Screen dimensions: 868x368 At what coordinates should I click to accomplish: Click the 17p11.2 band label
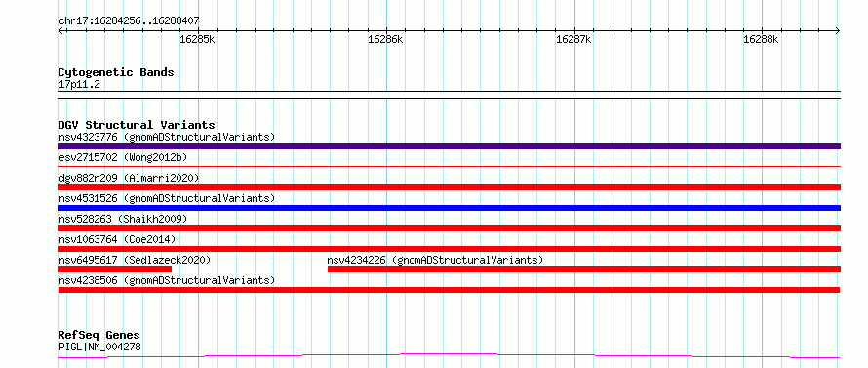(x=79, y=84)
